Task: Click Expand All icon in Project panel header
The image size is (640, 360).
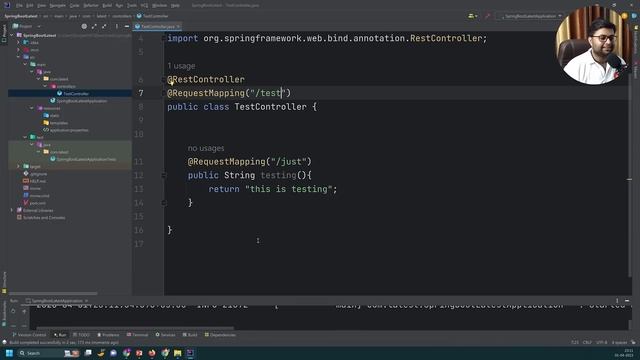Action: click(94, 26)
